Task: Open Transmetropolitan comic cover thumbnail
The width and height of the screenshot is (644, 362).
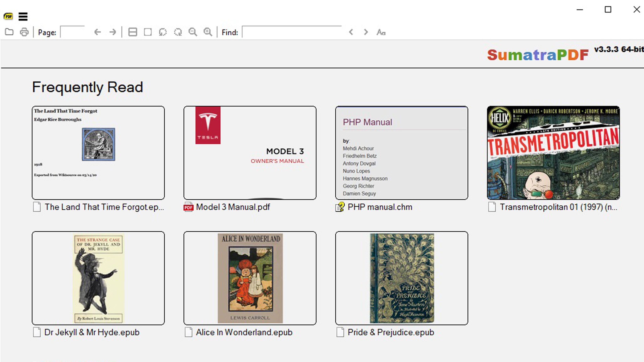Action: 553,153
